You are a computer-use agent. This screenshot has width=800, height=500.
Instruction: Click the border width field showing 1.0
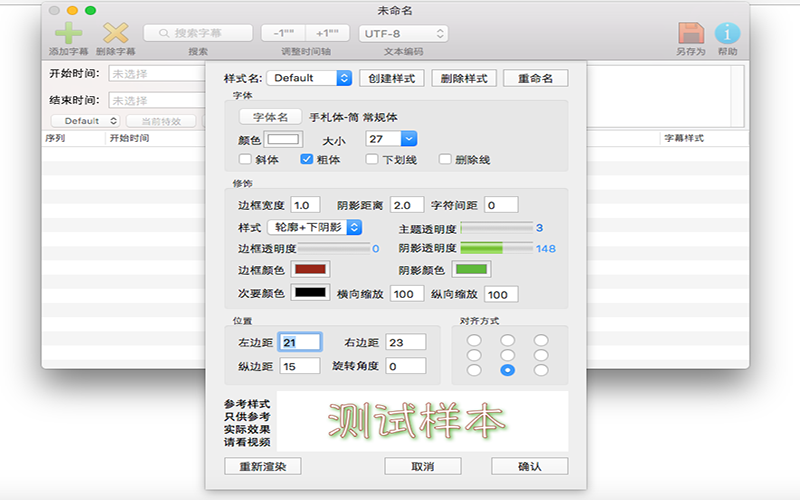point(305,205)
